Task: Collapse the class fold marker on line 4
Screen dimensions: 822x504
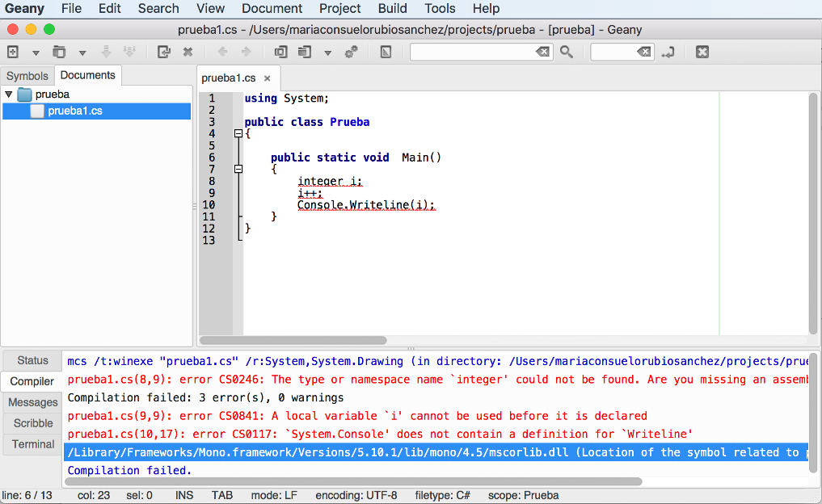Action: pos(238,133)
